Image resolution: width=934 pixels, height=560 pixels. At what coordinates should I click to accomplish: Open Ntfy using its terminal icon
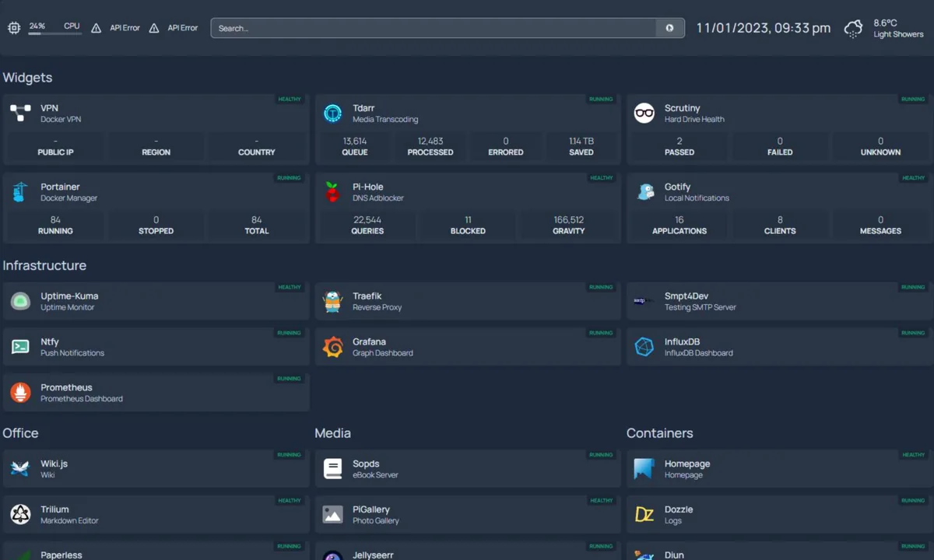coord(20,347)
